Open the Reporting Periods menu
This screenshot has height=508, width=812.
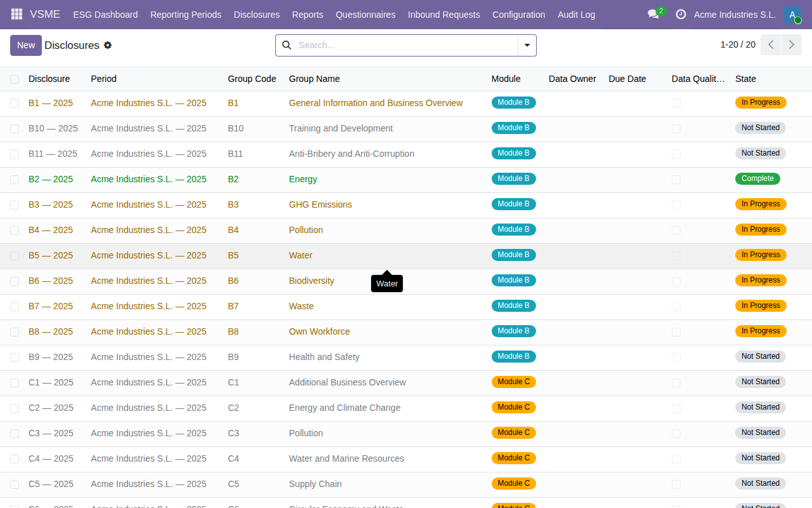coord(186,14)
